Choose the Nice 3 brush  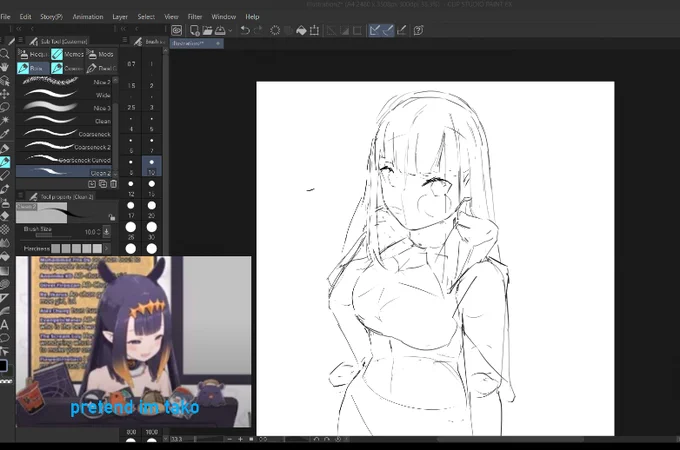(64, 108)
